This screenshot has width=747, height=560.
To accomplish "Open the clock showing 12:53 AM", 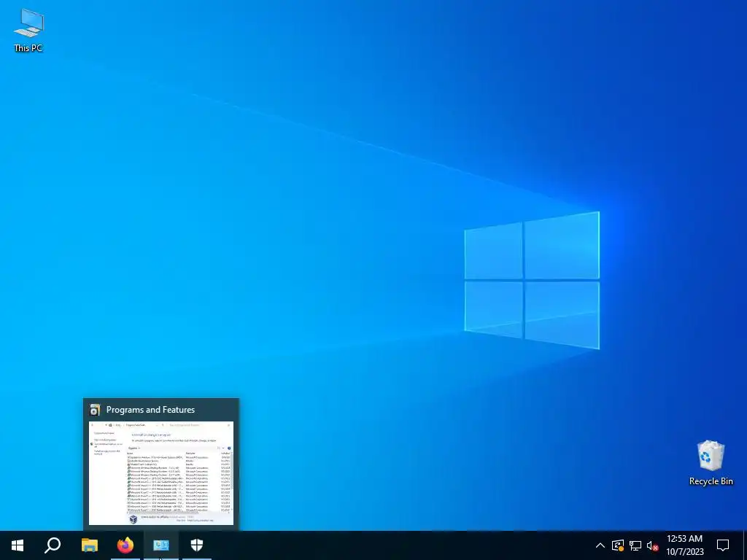I will pyautogui.click(x=684, y=545).
